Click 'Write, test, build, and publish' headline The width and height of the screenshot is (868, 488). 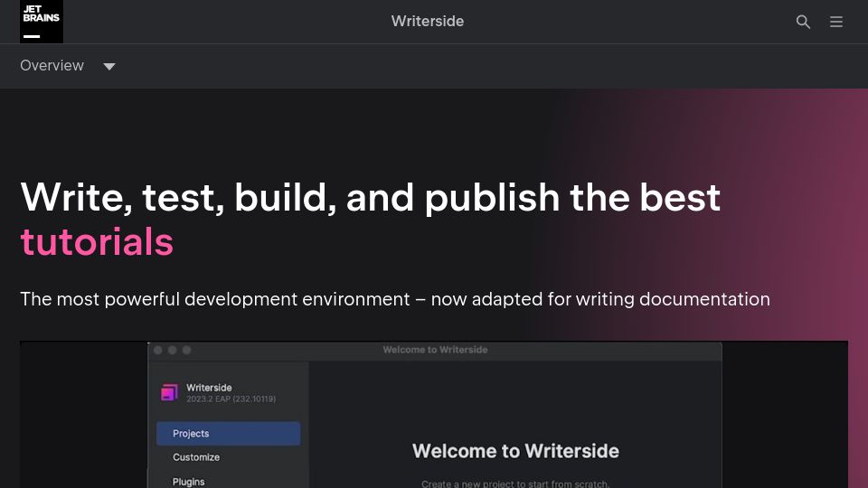pos(371,198)
